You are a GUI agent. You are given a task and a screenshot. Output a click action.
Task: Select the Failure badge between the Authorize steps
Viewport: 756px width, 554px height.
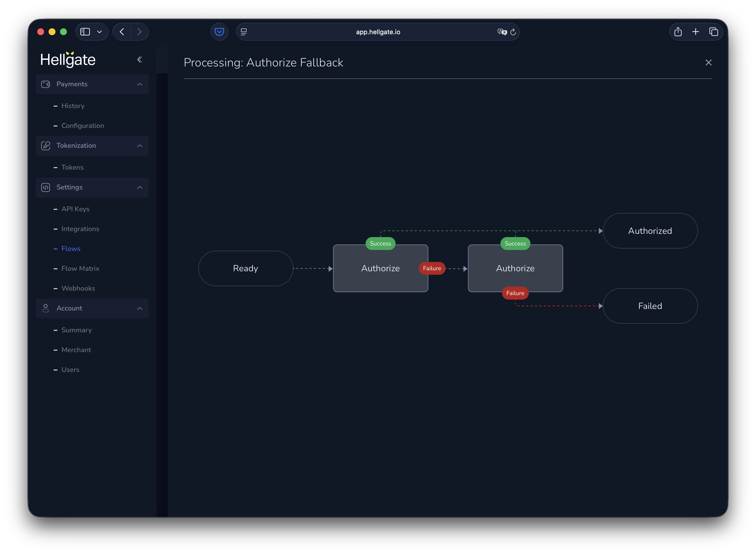tap(432, 268)
